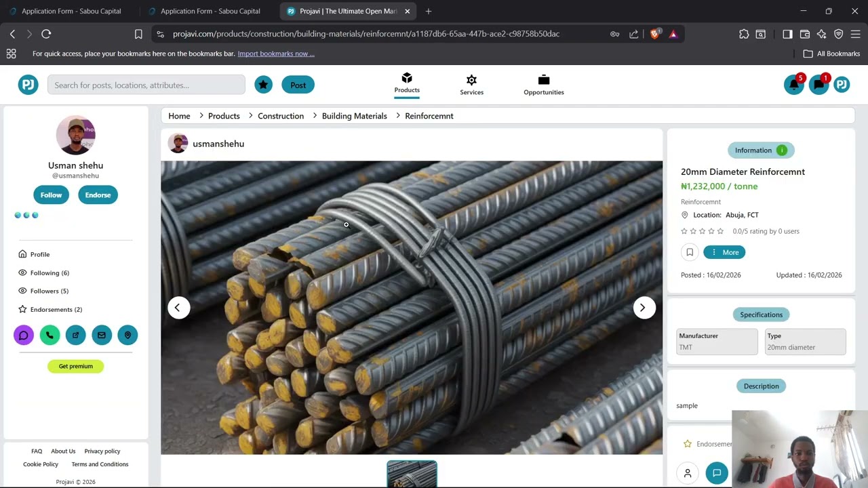This screenshot has height=488, width=868.
Task: Endorse Usman shehu
Action: 98,195
